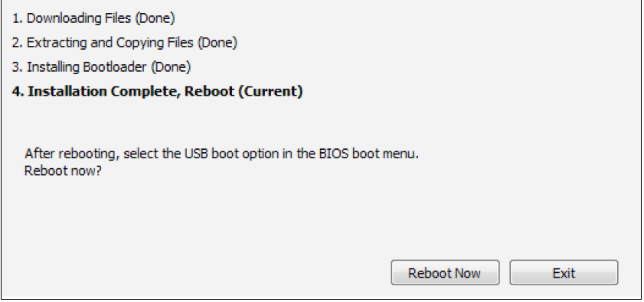
Task: Select the Installing Bootloader step label
Action: pyautogui.click(x=101, y=67)
